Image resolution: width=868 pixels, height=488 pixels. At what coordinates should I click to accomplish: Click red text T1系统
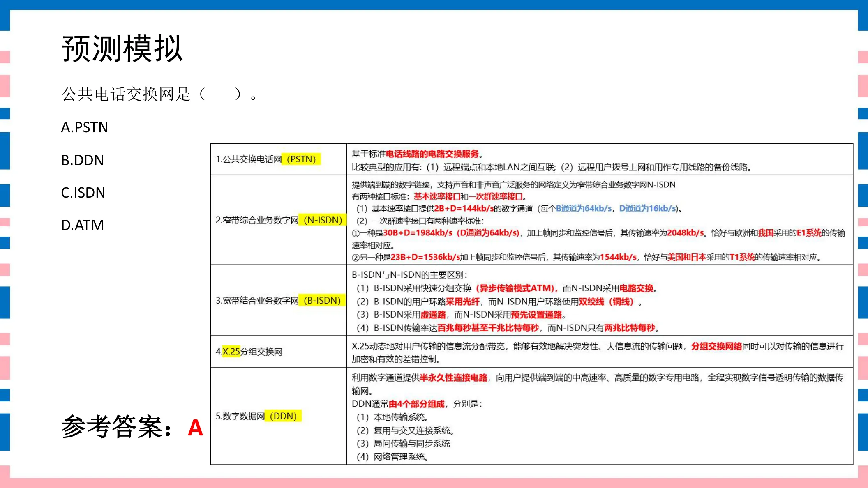coord(742,257)
